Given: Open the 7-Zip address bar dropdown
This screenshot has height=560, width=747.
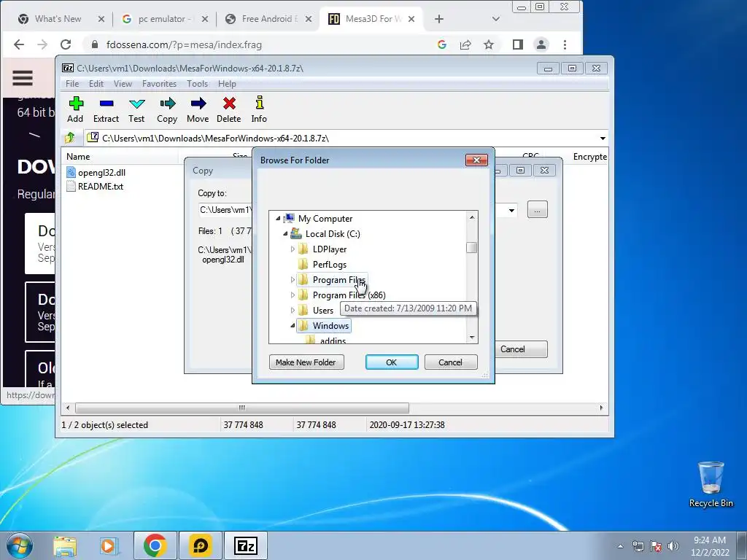Looking at the screenshot, I should coord(603,139).
